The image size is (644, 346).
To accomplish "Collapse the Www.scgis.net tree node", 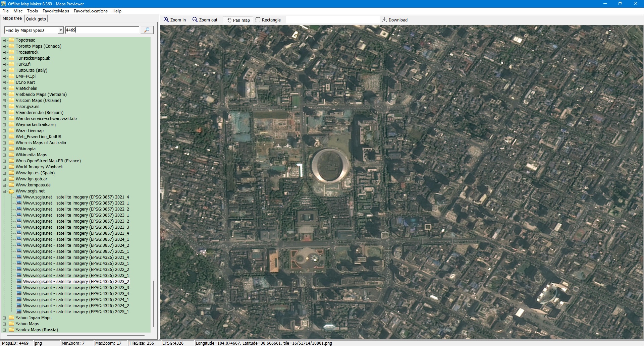I will point(4,191).
